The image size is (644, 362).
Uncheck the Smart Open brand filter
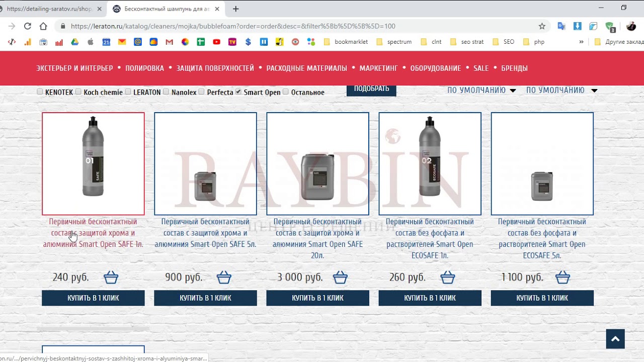click(x=238, y=92)
